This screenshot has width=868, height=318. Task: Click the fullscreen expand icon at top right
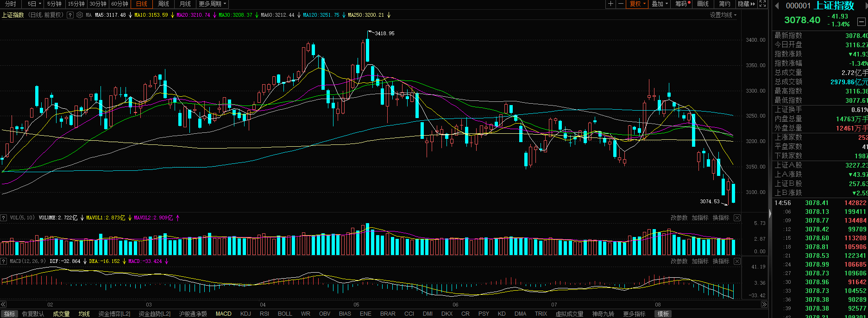point(763,4)
